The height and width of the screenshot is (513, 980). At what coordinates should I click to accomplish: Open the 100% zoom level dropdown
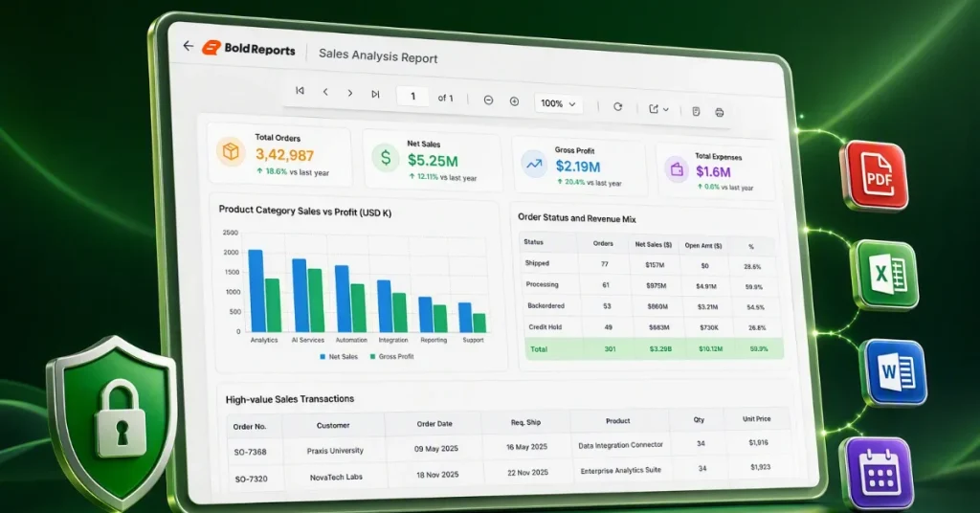point(558,103)
